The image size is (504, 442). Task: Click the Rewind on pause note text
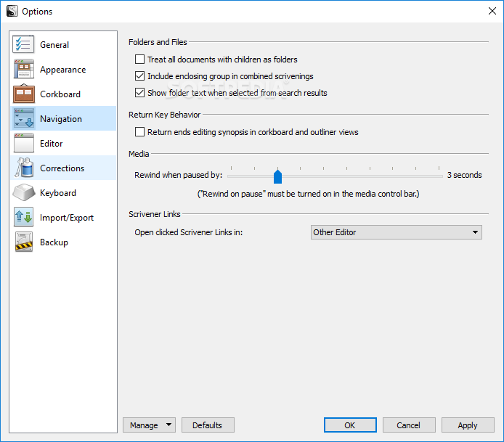[x=308, y=194]
